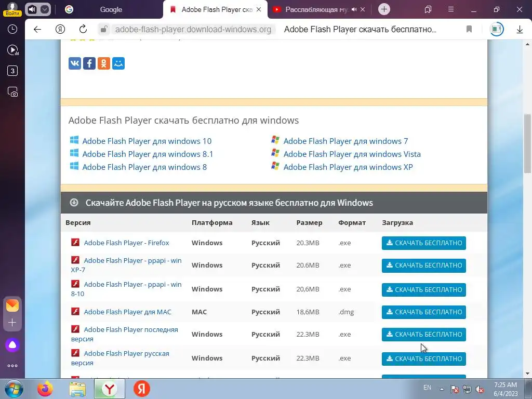Open Adobe Flash Player для windows 10 link
The height and width of the screenshot is (399, 532).
coord(147,141)
